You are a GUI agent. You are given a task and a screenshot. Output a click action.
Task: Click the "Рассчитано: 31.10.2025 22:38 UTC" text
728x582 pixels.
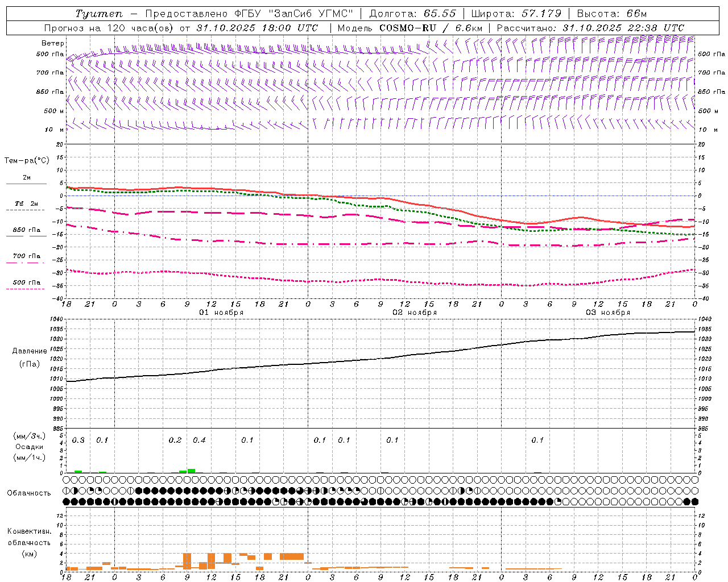click(x=590, y=28)
